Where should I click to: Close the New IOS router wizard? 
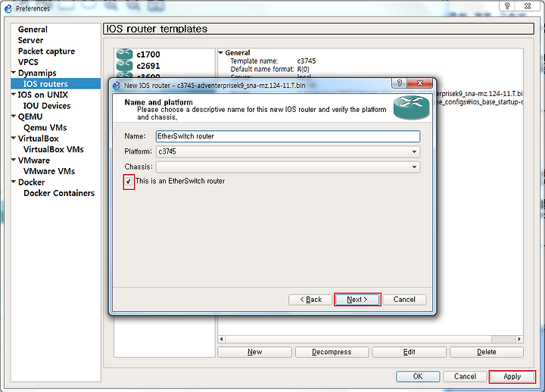[x=420, y=82]
